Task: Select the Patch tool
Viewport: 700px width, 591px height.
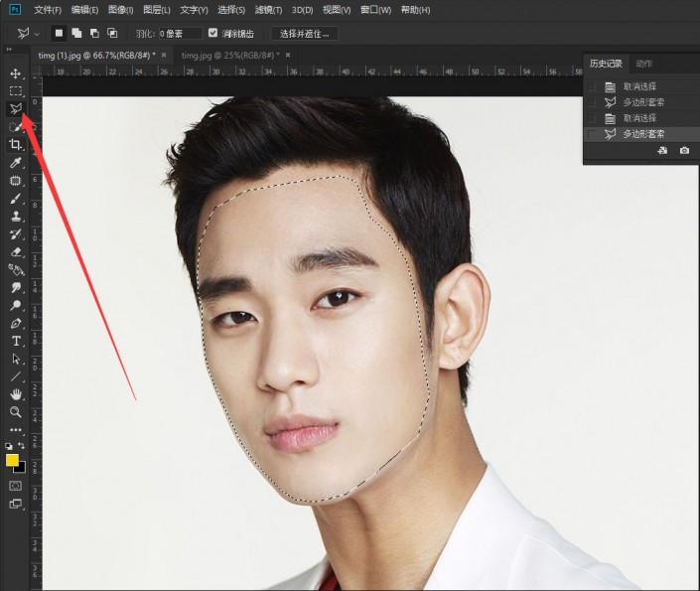Action: point(16,181)
